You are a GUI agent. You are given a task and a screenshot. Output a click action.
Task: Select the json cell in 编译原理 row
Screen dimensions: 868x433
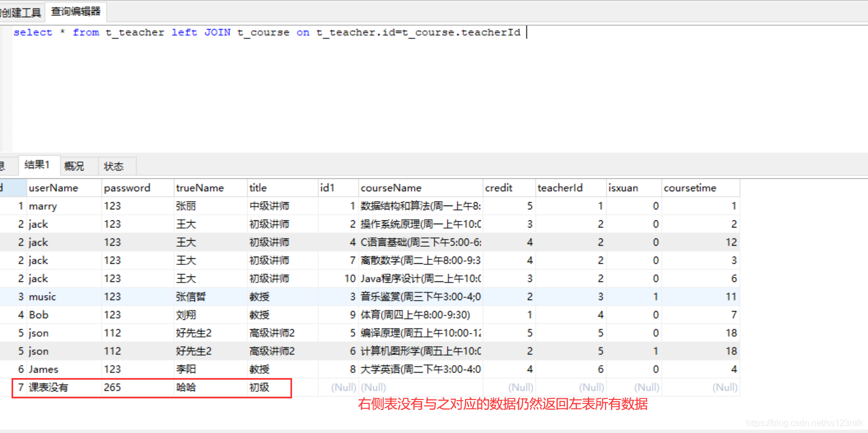click(x=64, y=333)
